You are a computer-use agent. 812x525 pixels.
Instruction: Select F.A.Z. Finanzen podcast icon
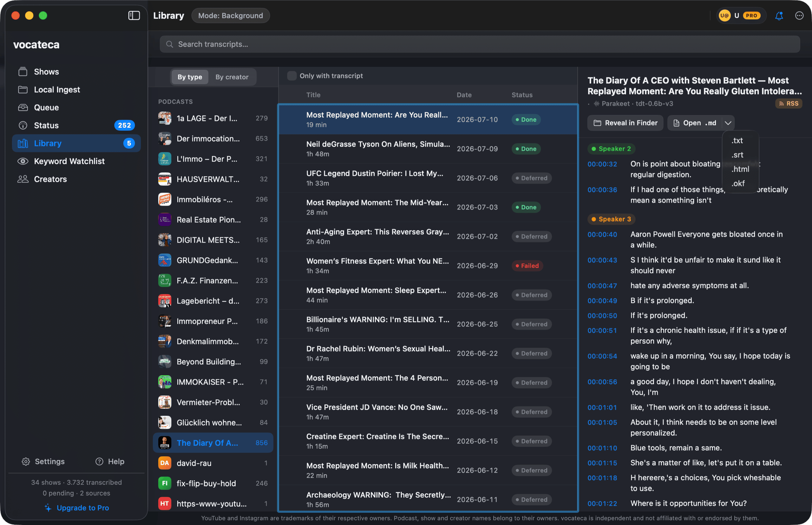[165, 281]
